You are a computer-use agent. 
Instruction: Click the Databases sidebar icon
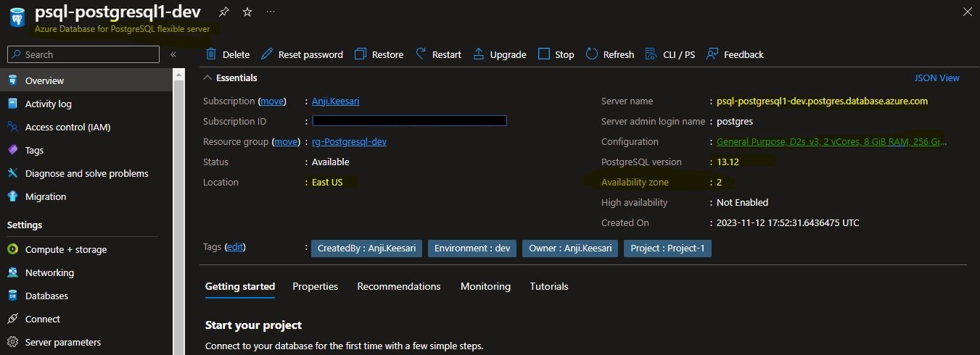(13, 296)
